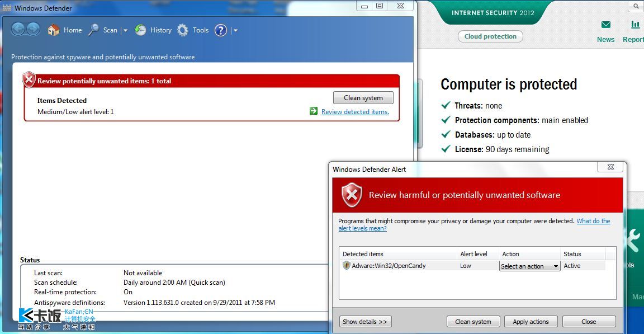Minimize the Windows Defender window
Screen dimensions: 644x334
click(x=364, y=6)
